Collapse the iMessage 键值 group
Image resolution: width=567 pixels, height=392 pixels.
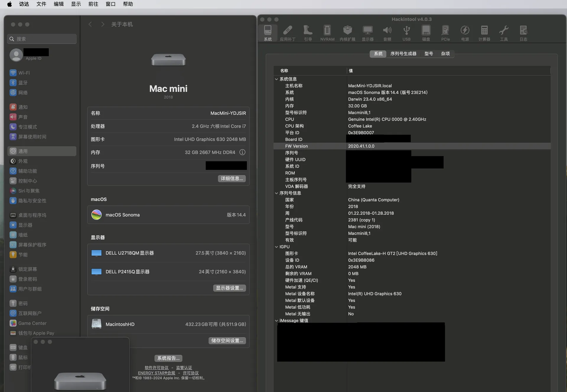point(276,321)
